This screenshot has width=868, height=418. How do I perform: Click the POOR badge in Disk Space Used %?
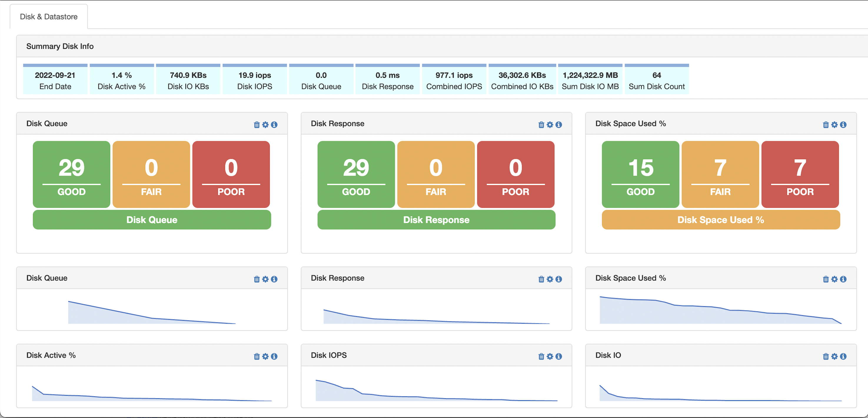click(x=800, y=174)
